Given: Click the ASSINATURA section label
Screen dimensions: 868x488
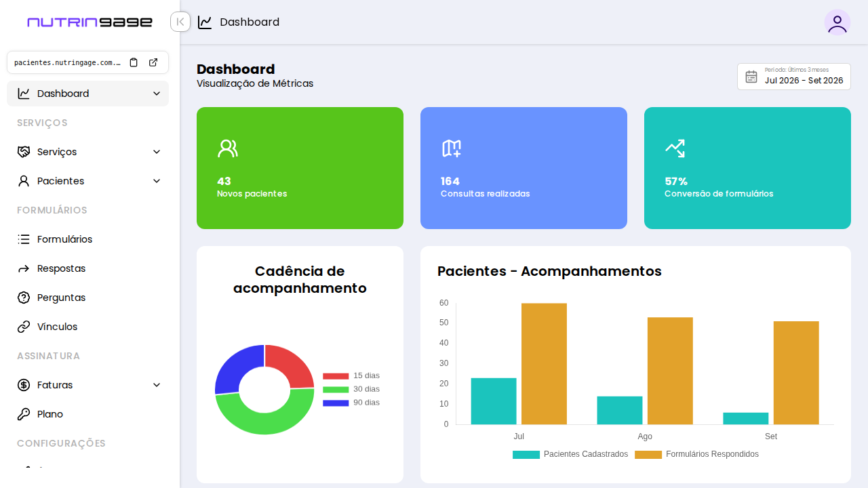Looking at the screenshot, I should (48, 356).
